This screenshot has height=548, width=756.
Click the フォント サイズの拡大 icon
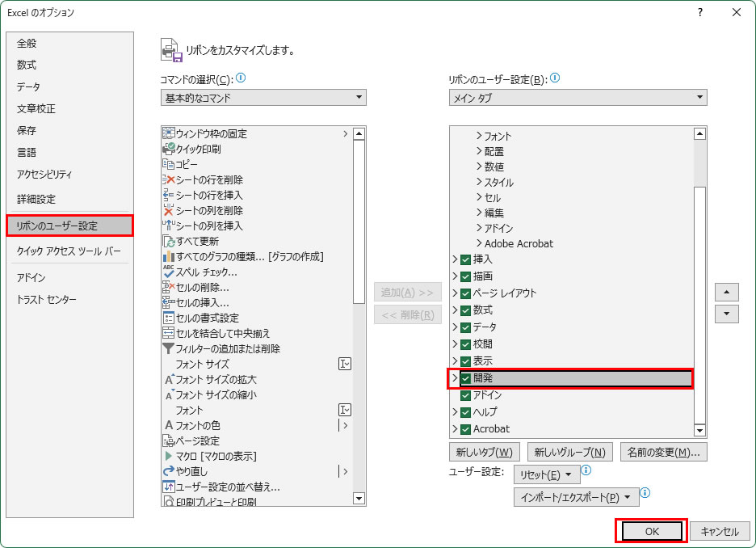(169, 379)
